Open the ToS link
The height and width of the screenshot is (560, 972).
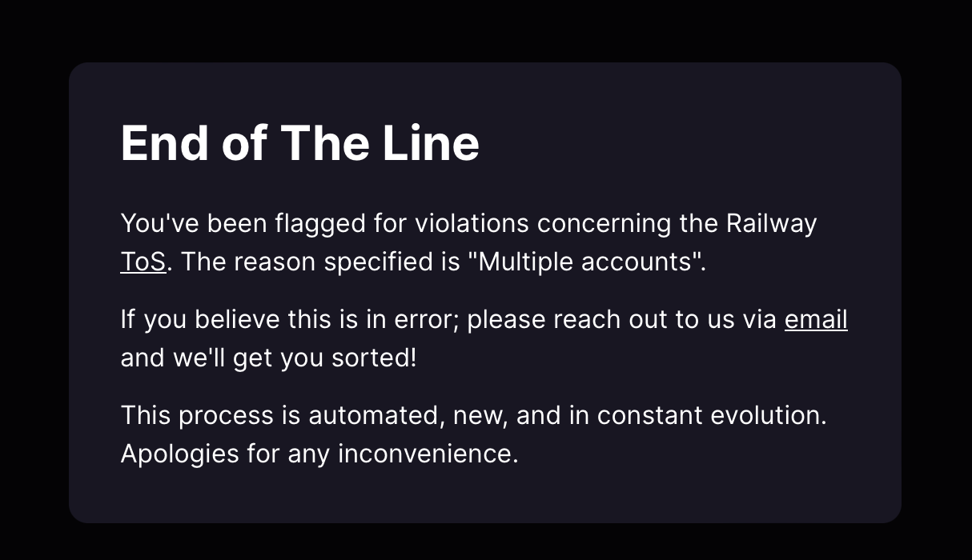pos(143,262)
